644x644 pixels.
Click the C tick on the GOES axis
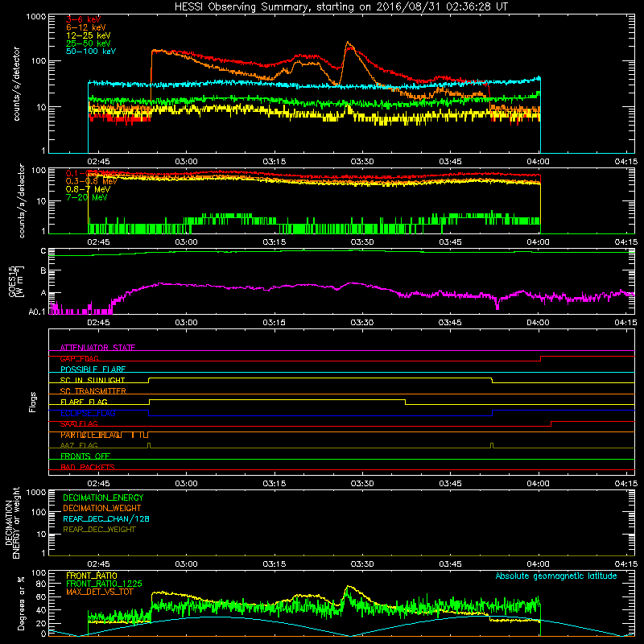[43, 251]
